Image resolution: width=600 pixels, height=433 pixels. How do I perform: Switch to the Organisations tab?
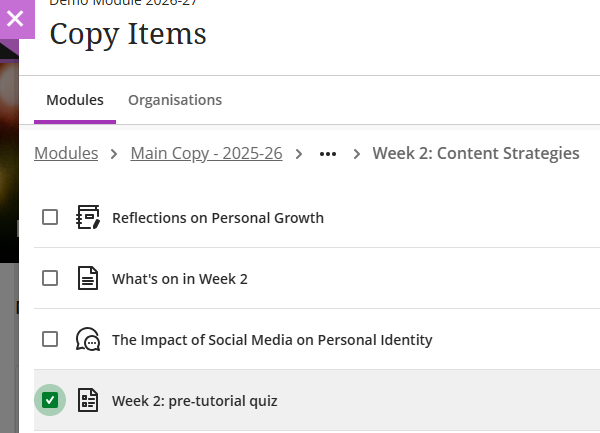click(175, 100)
